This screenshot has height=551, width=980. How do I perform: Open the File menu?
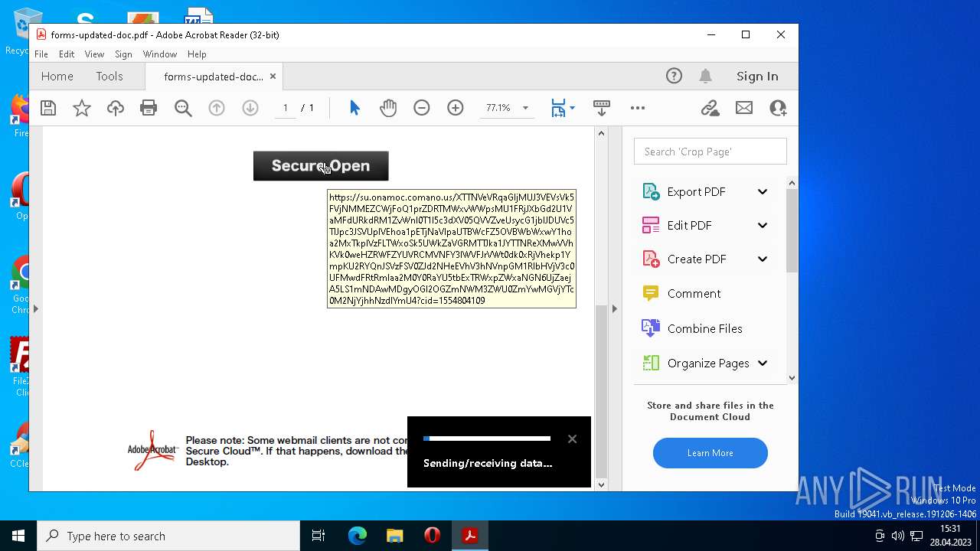pyautogui.click(x=41, y=54)
